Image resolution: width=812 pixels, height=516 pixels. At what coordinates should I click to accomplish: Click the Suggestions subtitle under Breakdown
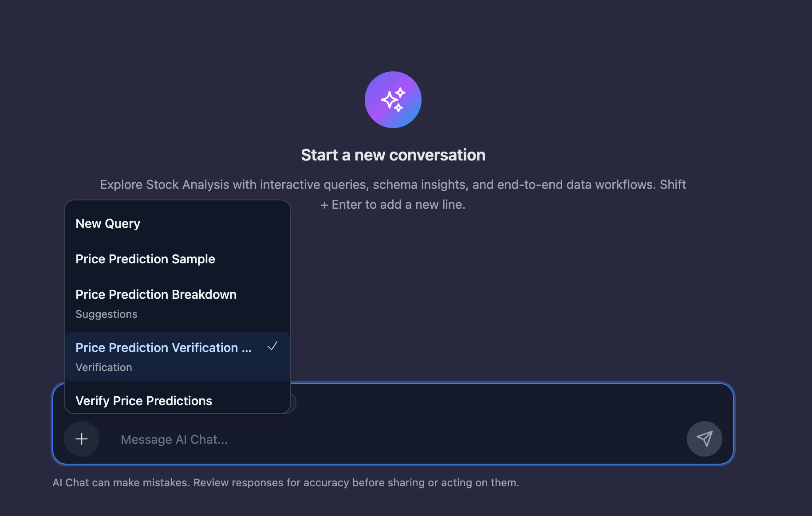click(106, 314)
